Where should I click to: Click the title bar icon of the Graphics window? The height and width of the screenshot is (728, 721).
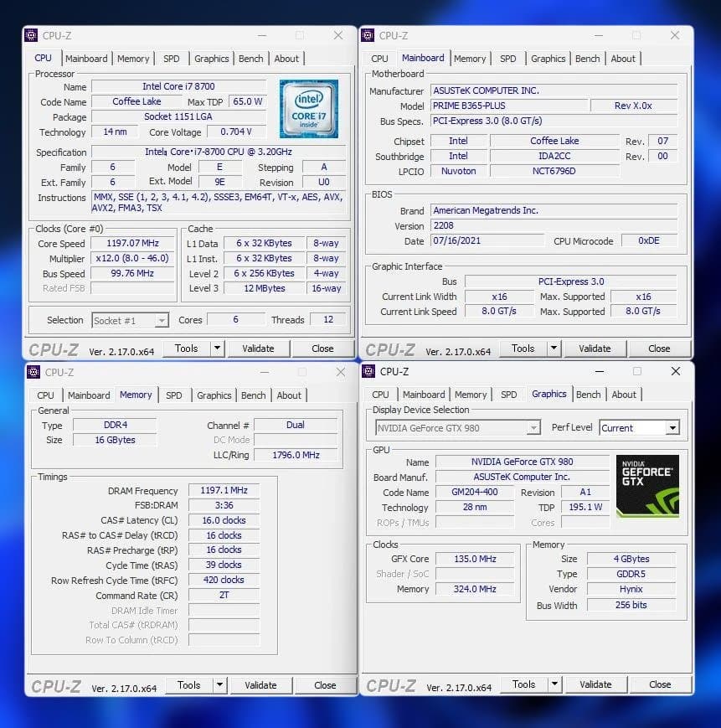point(367,371)
